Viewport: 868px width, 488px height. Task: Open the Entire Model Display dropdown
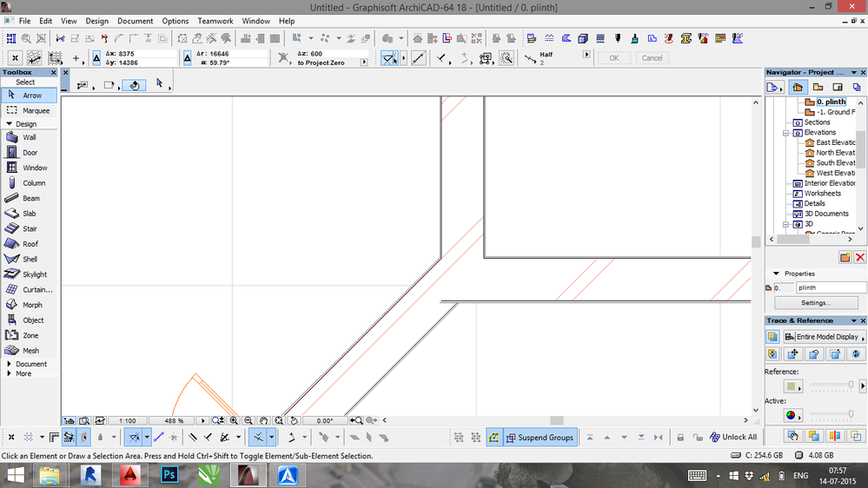(822, 337)
